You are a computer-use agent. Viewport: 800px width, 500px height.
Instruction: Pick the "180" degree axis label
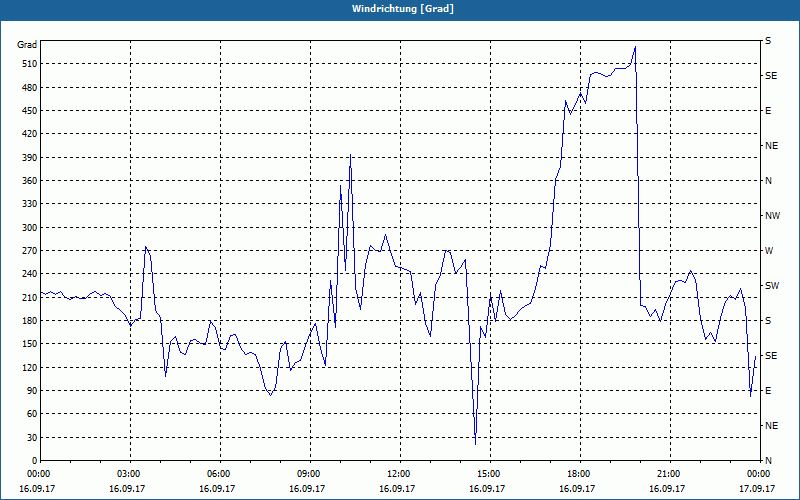click(x=30, y=321)
